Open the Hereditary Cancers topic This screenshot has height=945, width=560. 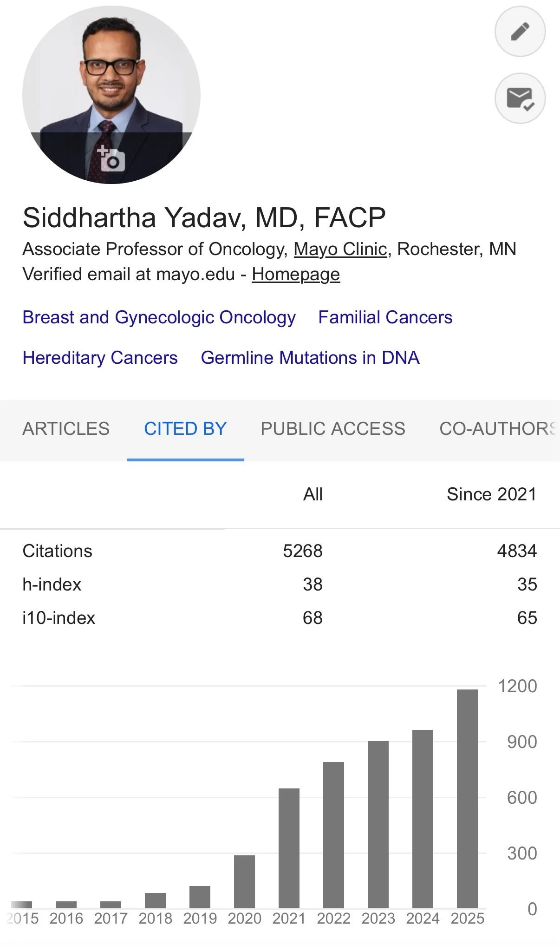pyautogui.click(x=100, y=358)
